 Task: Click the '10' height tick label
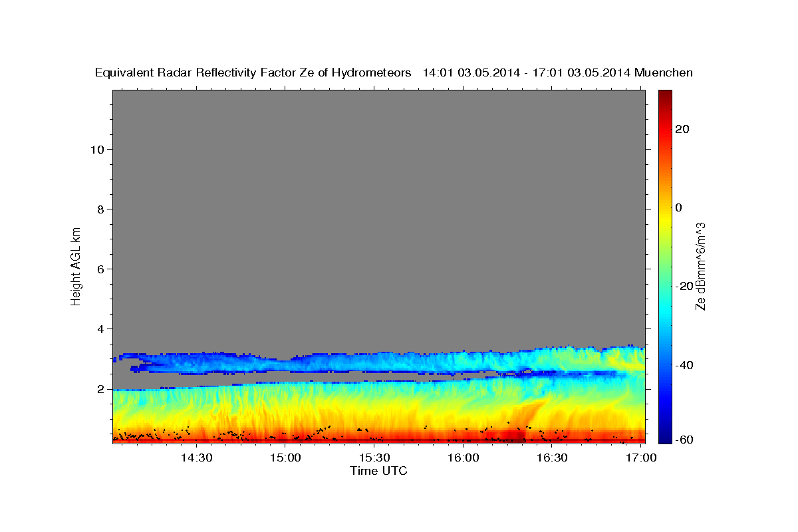click(x=97, y=150)
